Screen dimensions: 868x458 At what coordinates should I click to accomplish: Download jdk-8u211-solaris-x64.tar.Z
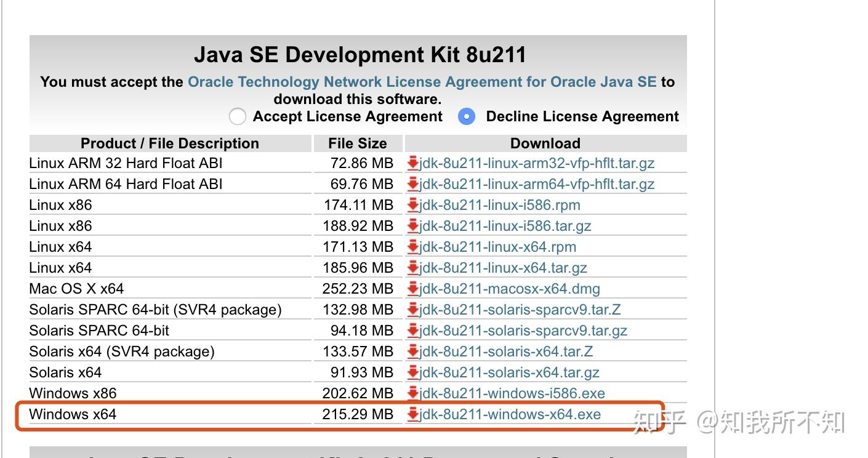(x=506, y=352)
